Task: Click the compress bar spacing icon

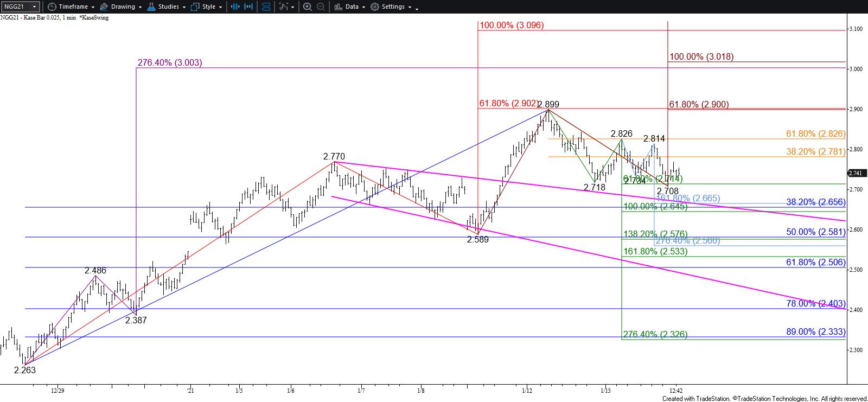Action: point(235,7)
